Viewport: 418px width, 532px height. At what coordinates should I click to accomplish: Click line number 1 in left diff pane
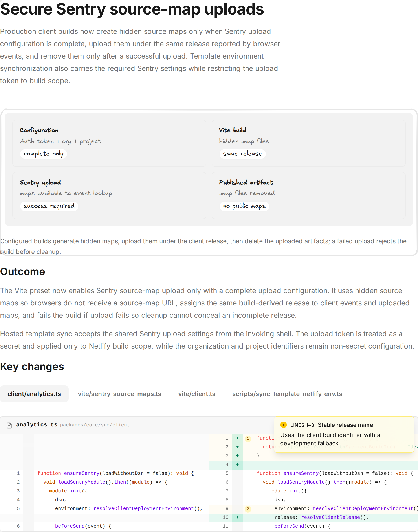click(18, 473)
